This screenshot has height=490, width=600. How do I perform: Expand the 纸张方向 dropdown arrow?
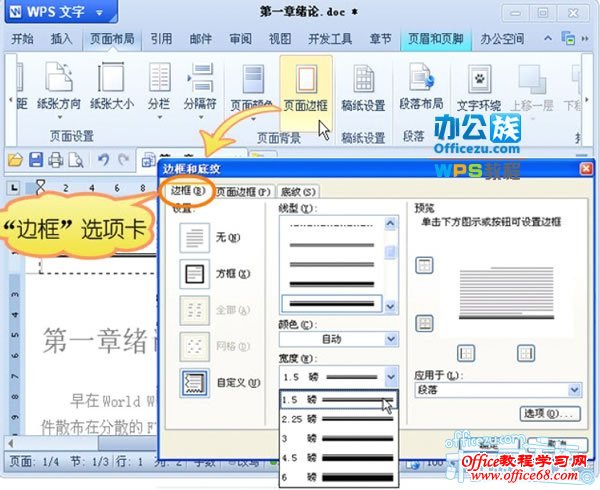tap(59, 117)
